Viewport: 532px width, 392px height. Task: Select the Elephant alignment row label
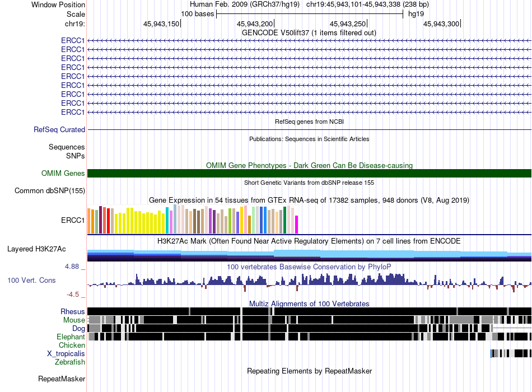[71, 337]
